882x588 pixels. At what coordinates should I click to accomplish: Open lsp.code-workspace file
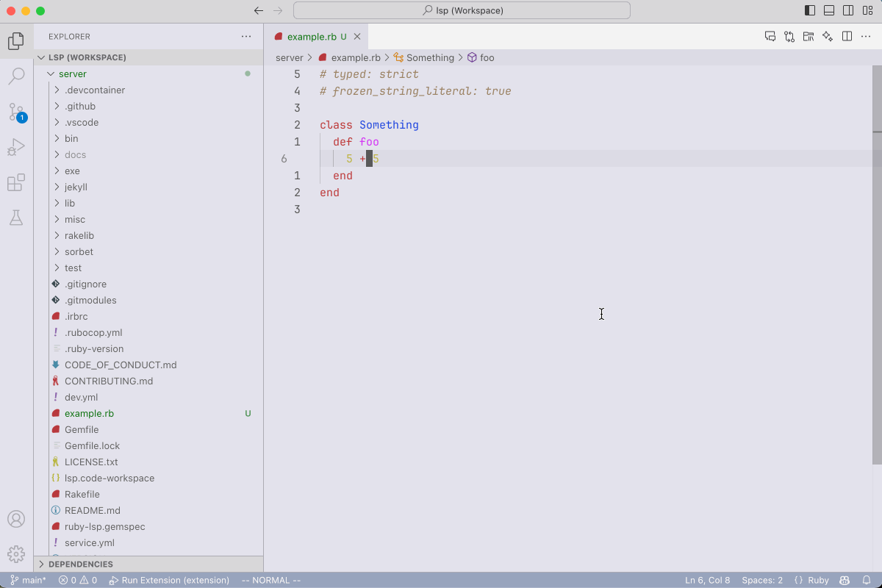[148, 478]
